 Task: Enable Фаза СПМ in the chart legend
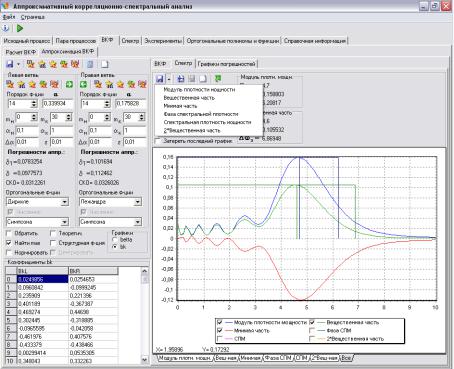[x=312, y=331]
